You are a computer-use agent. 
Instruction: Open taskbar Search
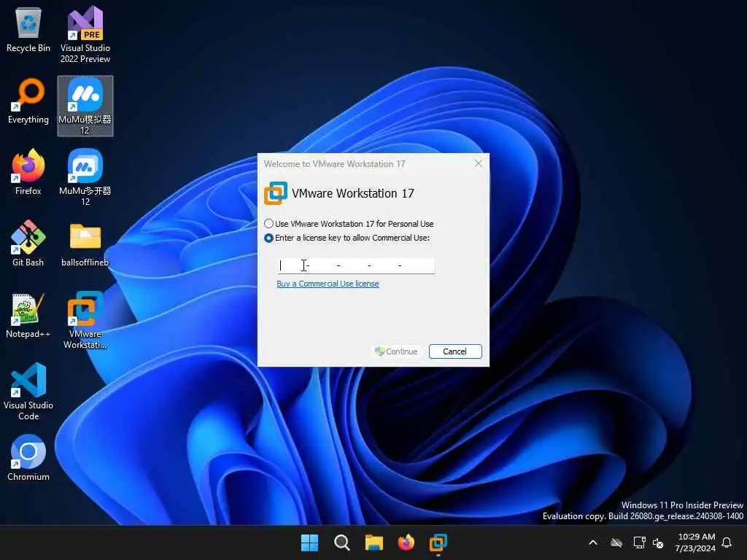[342, 542]
